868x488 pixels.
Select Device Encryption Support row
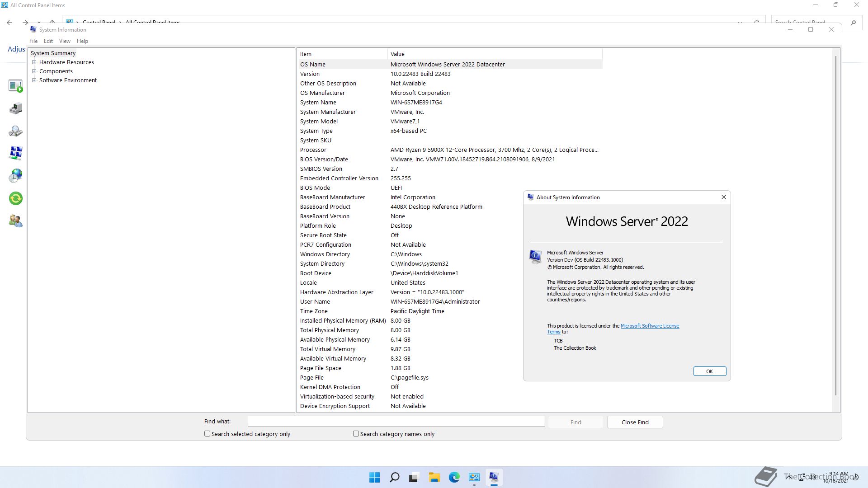click(450, 406)
